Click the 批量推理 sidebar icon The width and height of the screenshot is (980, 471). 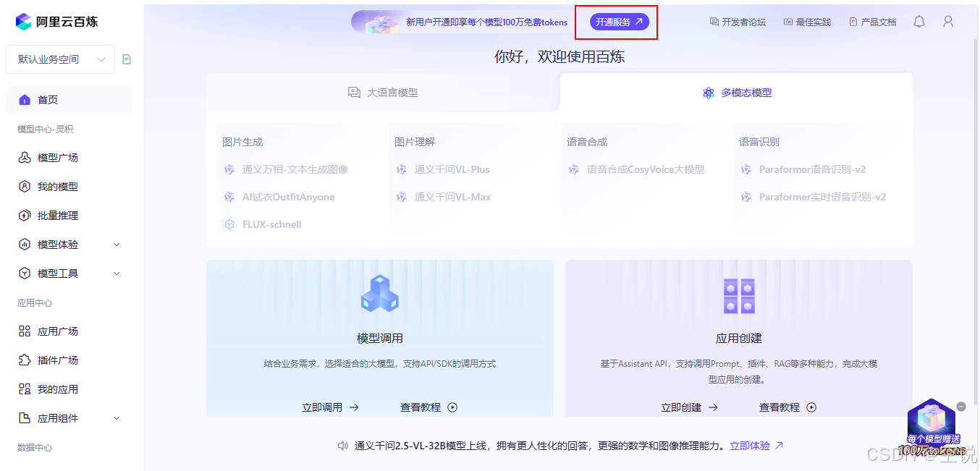pyautogui.click(x=25, y=216)
